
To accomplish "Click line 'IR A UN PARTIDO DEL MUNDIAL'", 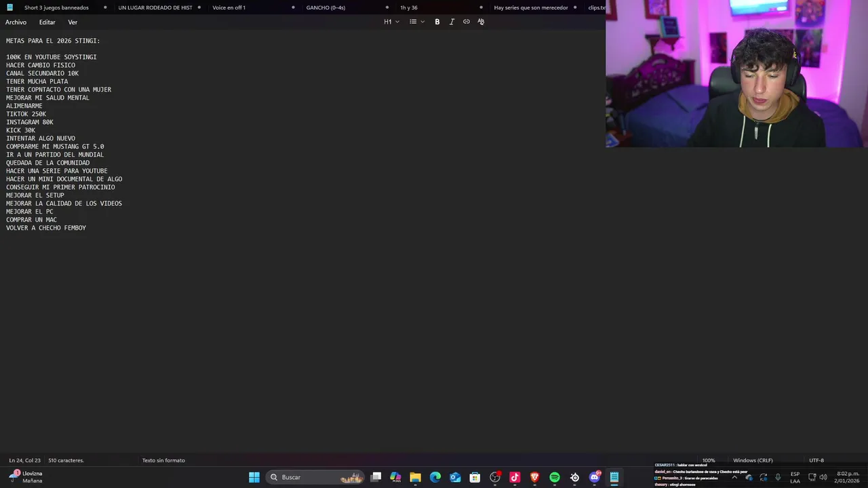I will click(55, 155).
